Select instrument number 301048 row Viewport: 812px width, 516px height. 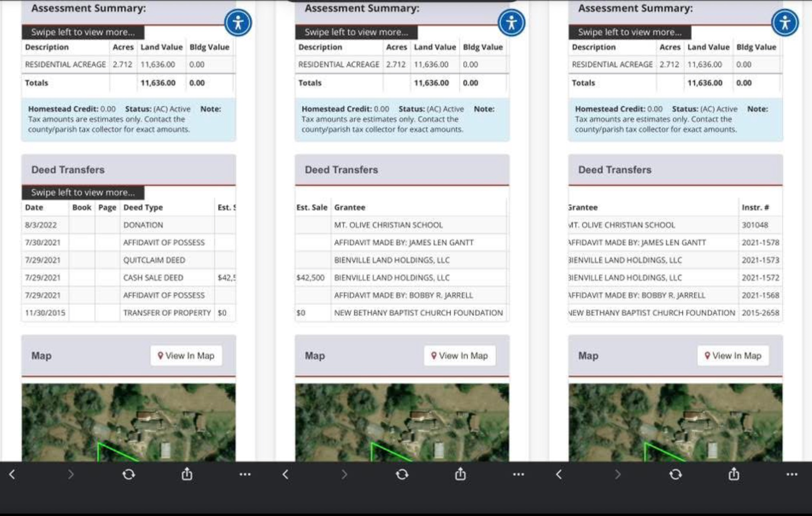click(x=675, y=225)
